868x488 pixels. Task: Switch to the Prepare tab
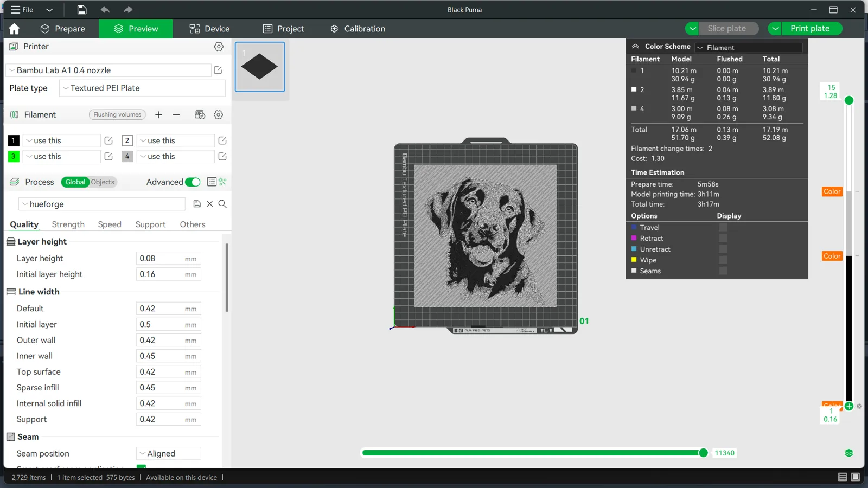[63, 29]
